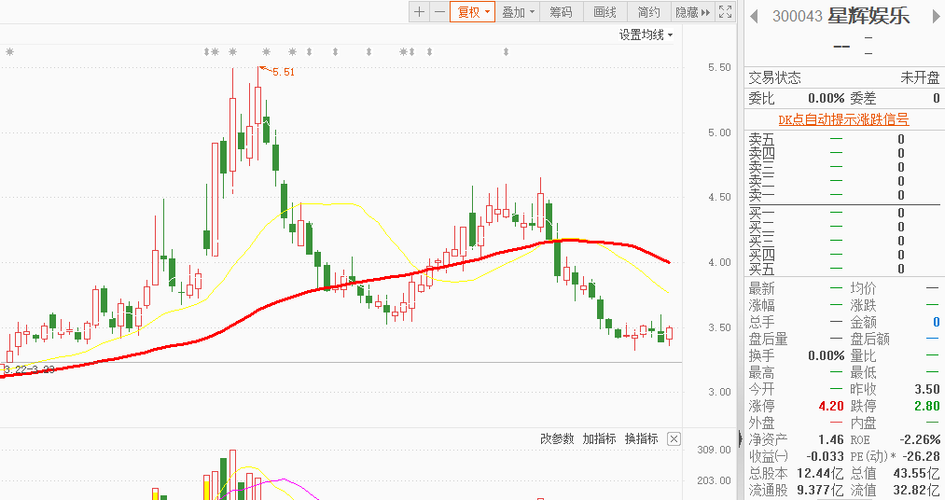Close the volume indicator panel
This screenshot has height=500, width=945.
(674, 439)
